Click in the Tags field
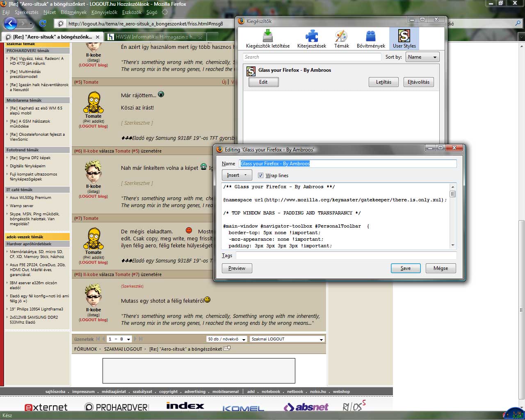 click(x=346, y=256)
